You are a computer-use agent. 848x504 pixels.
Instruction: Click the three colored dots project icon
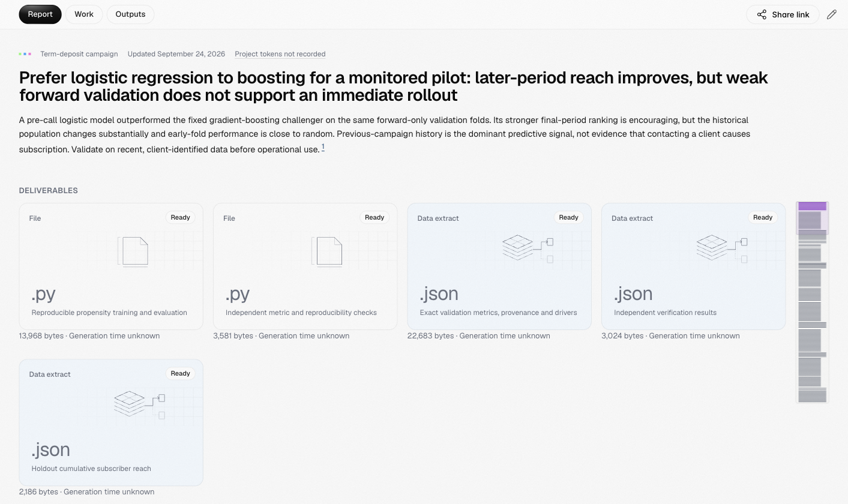[x=25, y=54]
